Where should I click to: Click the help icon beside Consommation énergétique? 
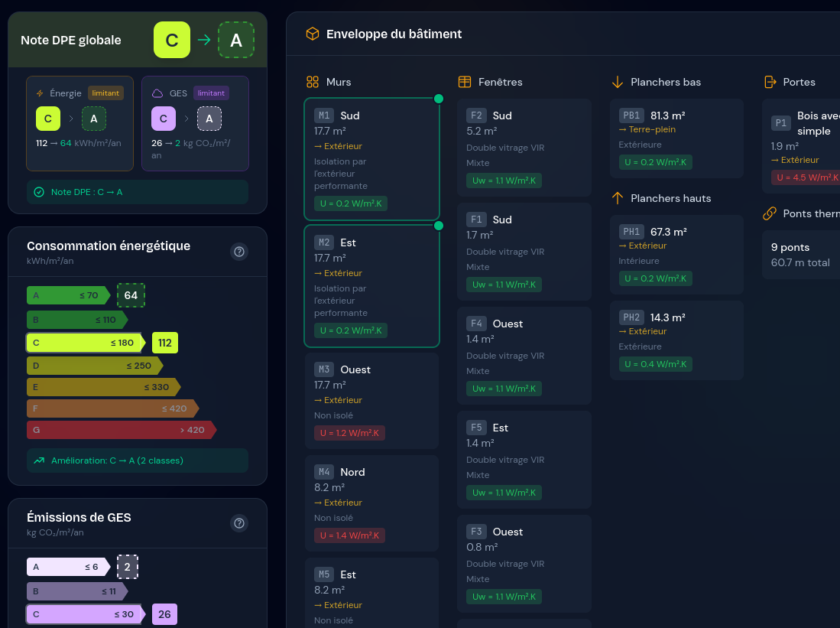tap(239, 252)
